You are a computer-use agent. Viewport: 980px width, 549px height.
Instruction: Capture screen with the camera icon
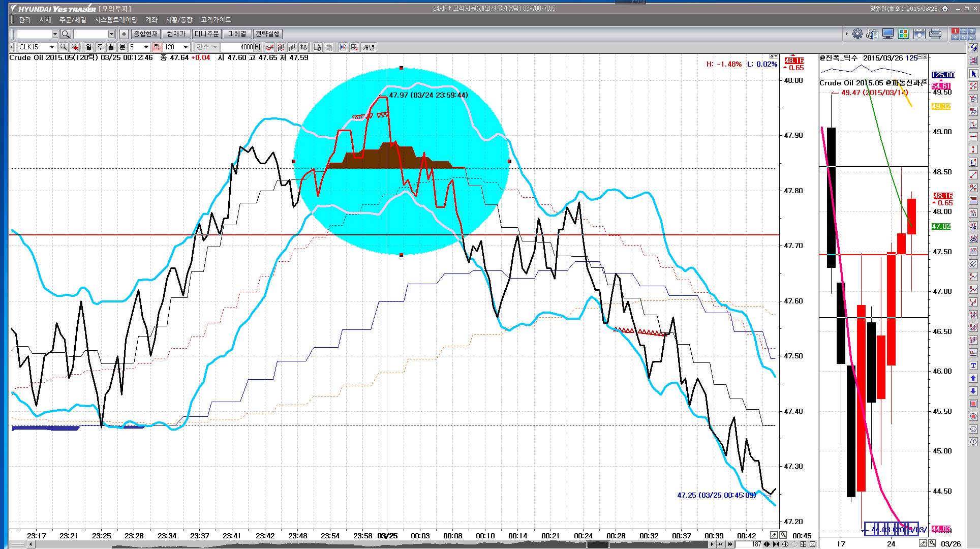919,34
